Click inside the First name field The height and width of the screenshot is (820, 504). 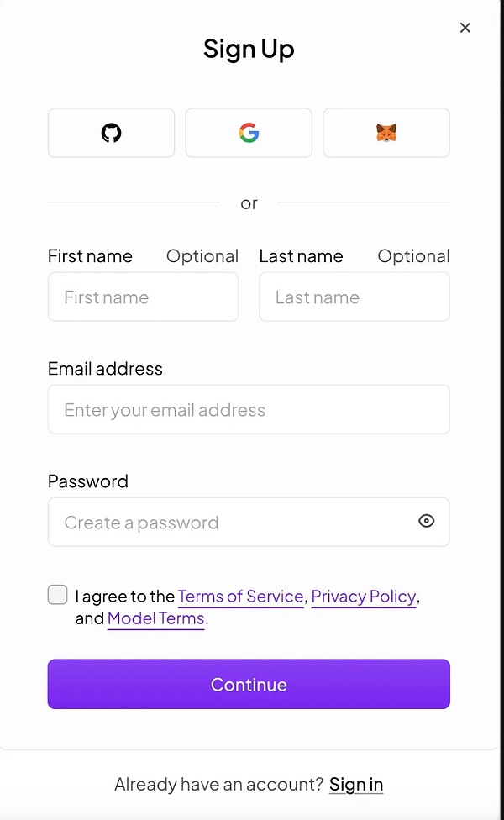(144, 297)
